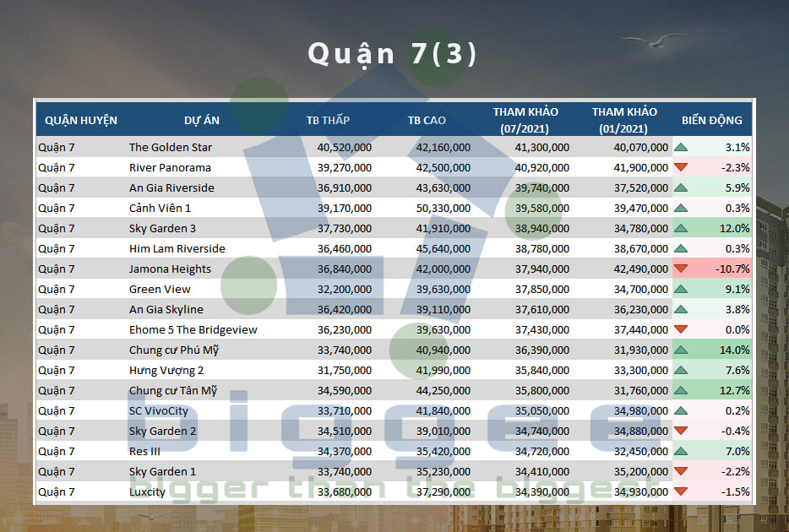Click the green up arrow in Chung cư Phú Mỹ row
789x532 pixels.
click(x=681, y=350)
